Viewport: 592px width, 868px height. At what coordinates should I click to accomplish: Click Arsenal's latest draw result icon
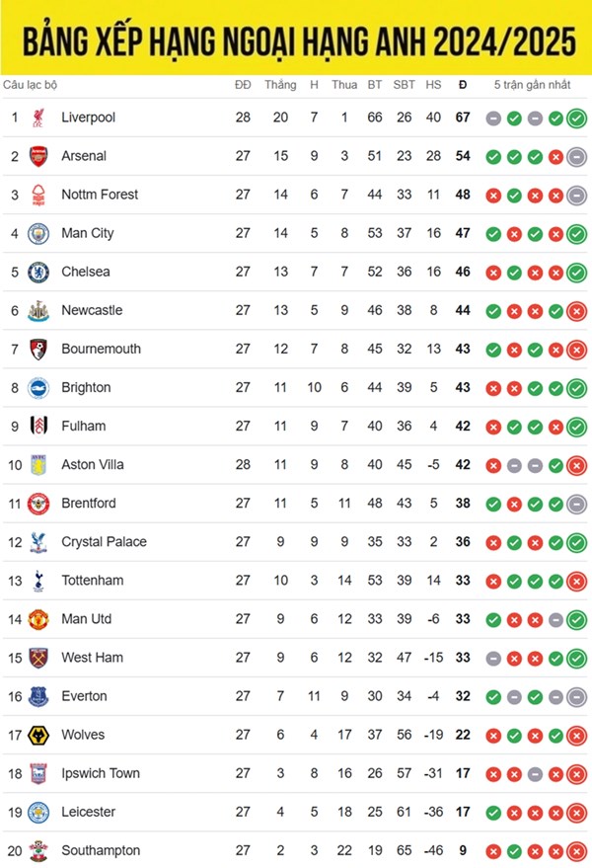click(576, 157)
